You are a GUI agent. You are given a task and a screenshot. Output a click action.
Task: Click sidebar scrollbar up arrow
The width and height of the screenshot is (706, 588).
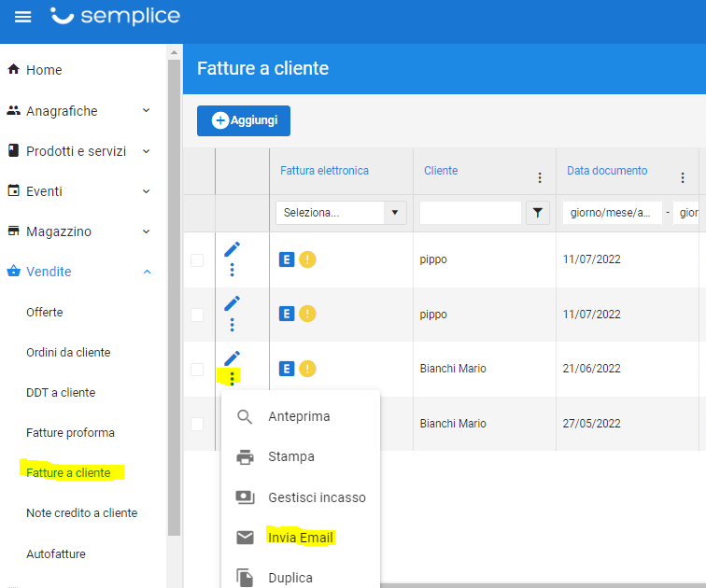174,52
